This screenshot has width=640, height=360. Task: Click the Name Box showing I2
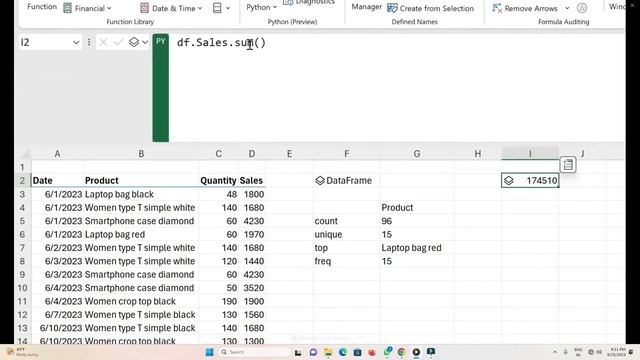click(45, 42)
